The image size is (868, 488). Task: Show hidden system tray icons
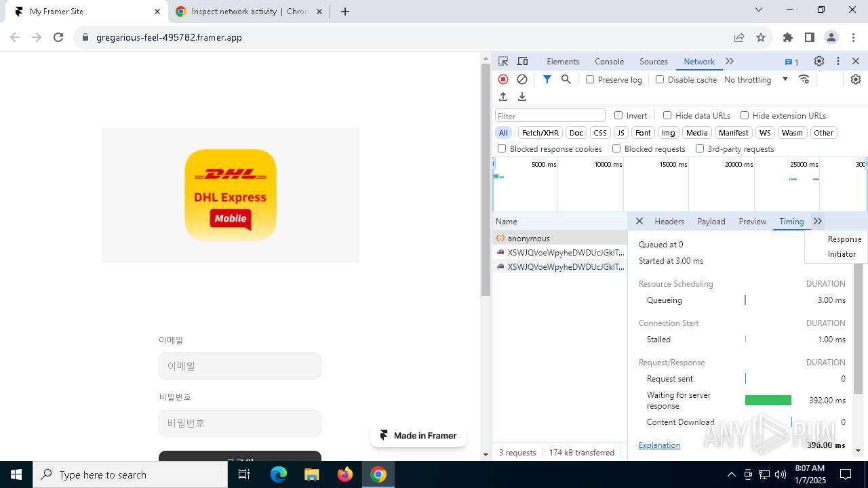[731, 474]
